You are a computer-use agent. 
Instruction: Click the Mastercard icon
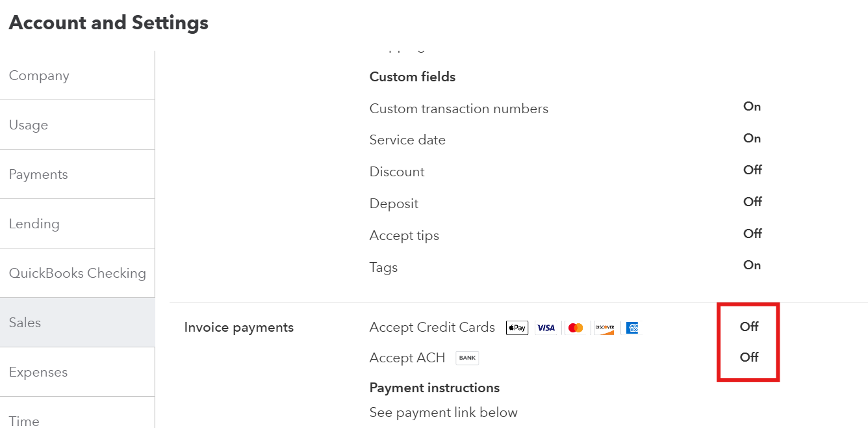[576, 328]
